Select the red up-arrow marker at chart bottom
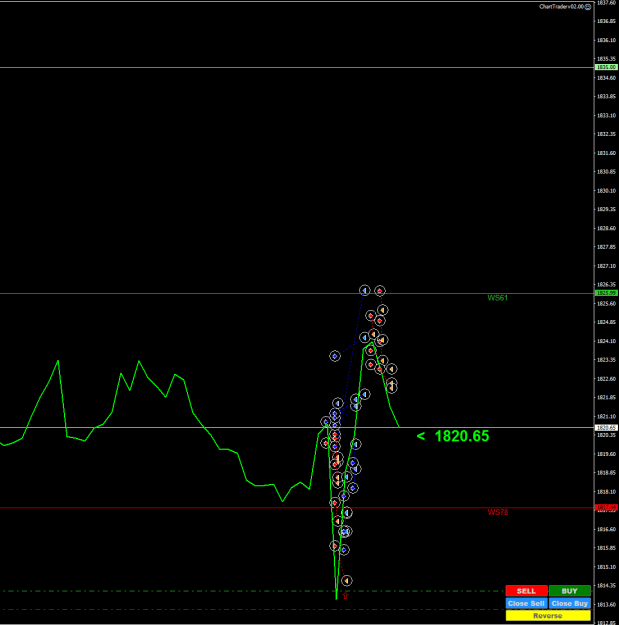Viewport: 619px width, 625px height. 345,596
